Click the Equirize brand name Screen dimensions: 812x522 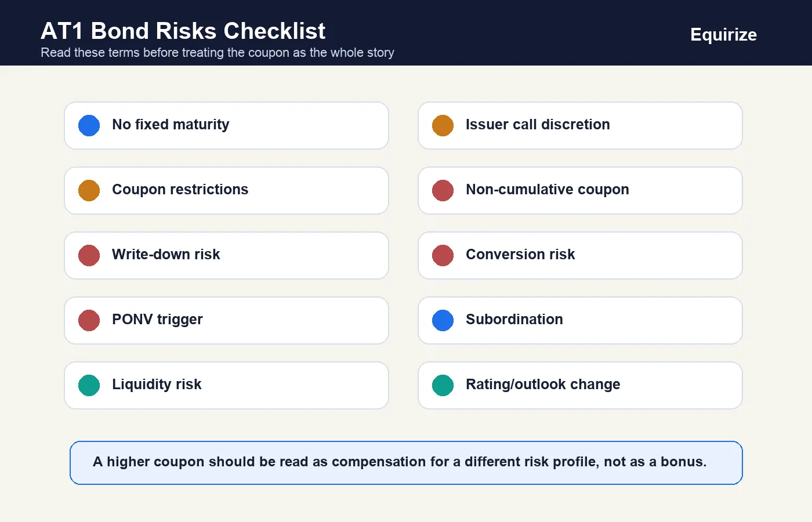point(723,35)
